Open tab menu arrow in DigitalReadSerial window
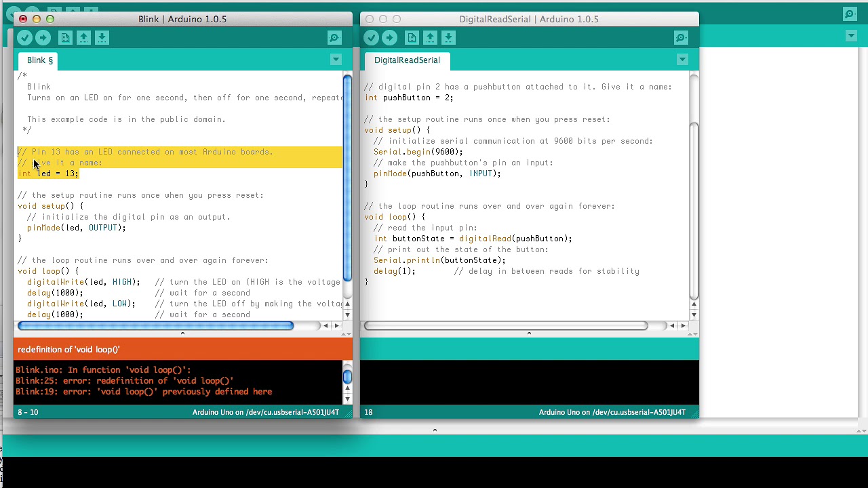 pos(682,60)
